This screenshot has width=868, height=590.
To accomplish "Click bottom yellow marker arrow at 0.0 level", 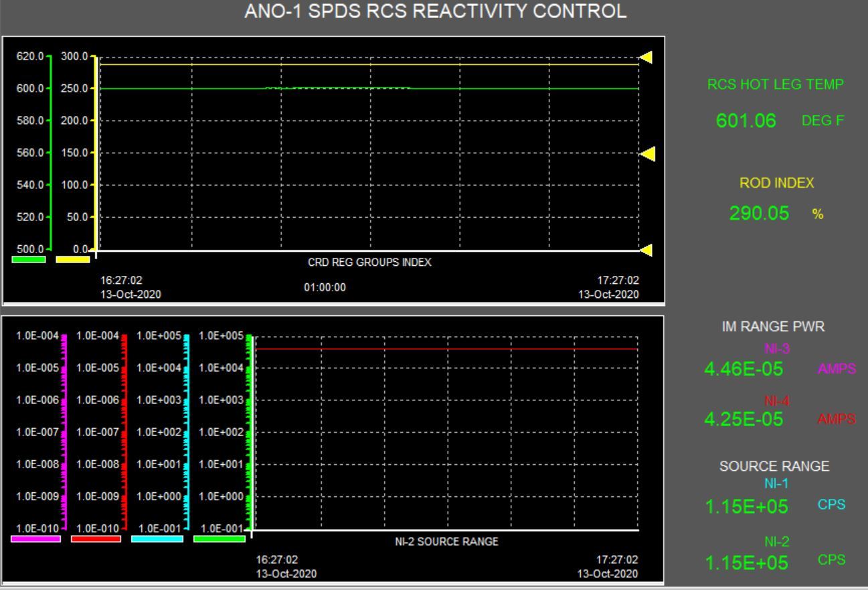I will [646, 250].
